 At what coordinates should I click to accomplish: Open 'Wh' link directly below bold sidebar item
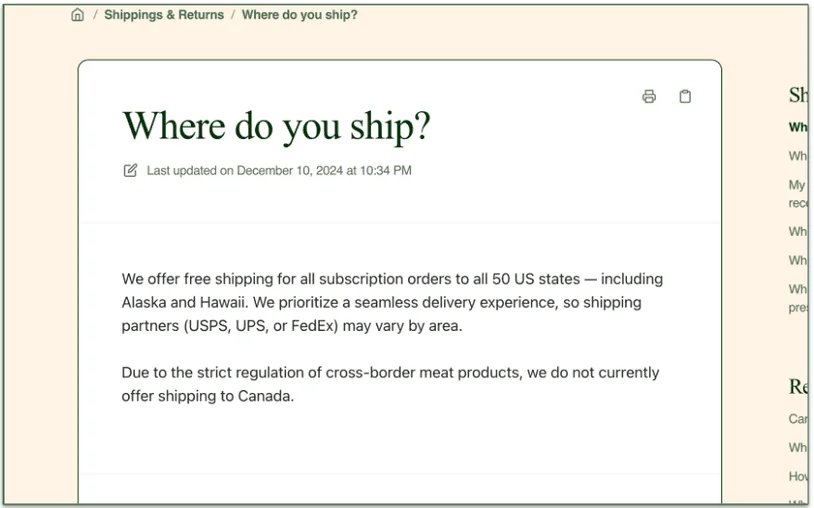point(798,156)
